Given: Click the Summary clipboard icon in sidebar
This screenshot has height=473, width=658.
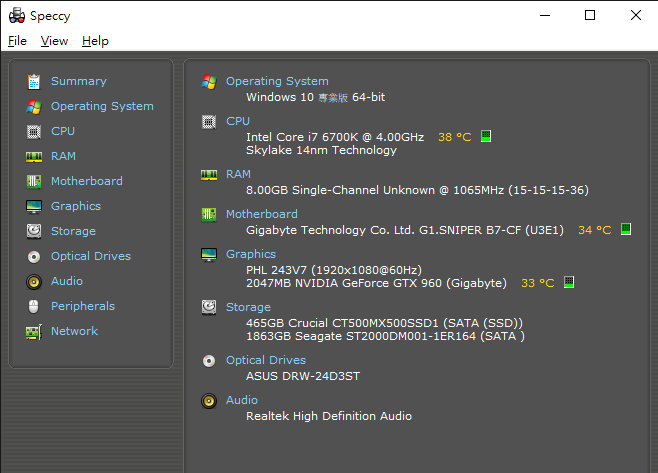Looking at the screenshot, I should click(34, 81).
